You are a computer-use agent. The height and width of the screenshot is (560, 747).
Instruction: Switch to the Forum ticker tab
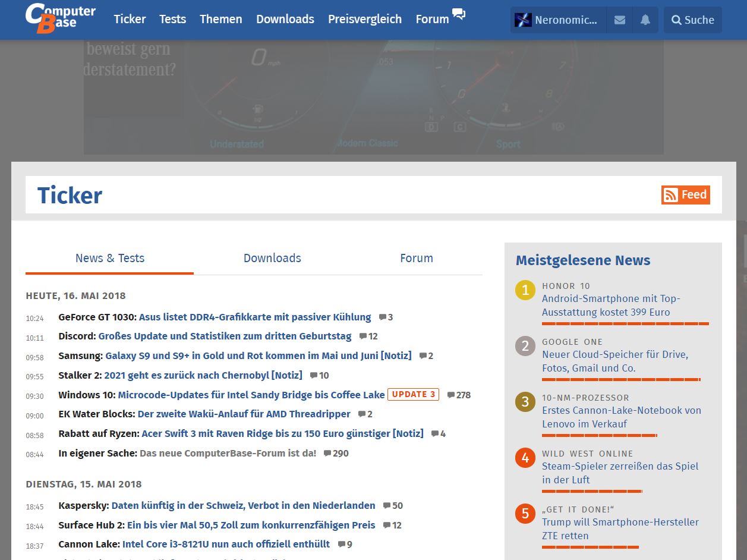click(417, 258)
